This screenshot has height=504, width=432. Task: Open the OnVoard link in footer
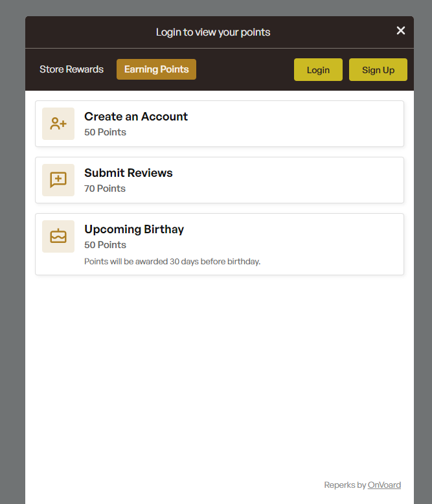pyautogui.click(x=384, y=485)
